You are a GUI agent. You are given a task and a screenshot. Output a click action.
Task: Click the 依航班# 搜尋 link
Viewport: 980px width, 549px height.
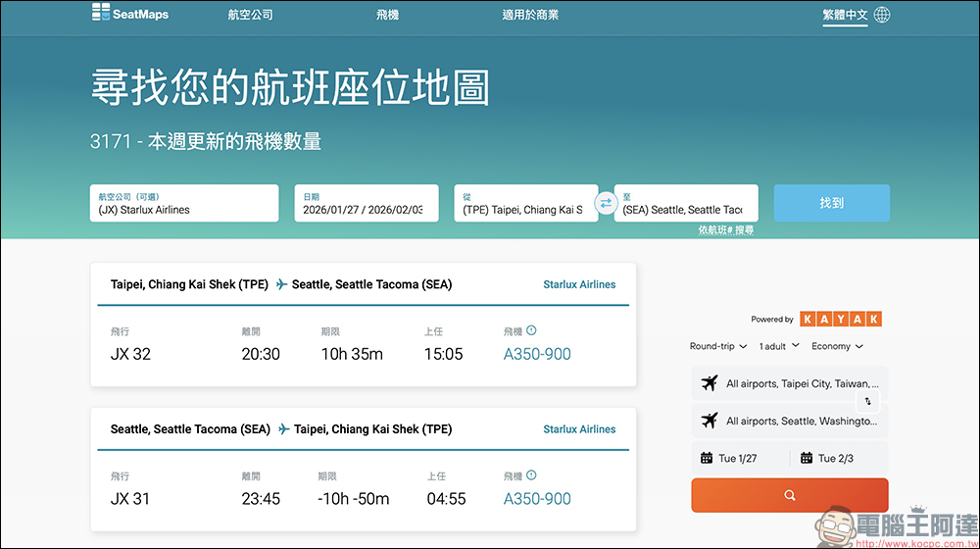(x=725, y=230)
